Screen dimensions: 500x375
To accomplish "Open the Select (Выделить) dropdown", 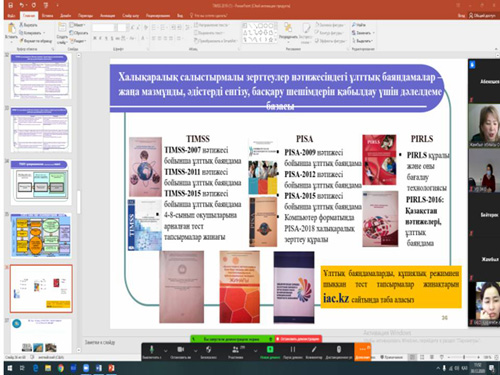I will click(x=362, y=41).
